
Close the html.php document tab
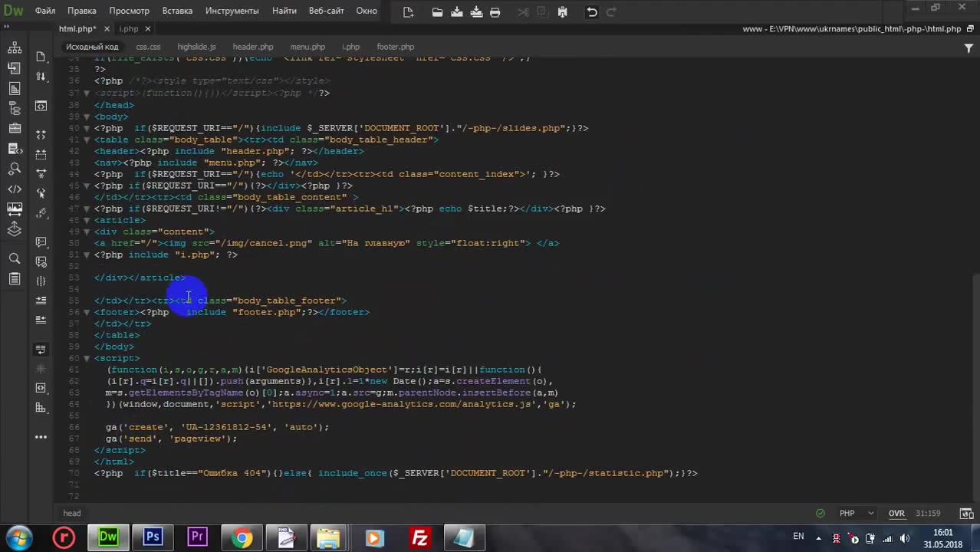107,29
